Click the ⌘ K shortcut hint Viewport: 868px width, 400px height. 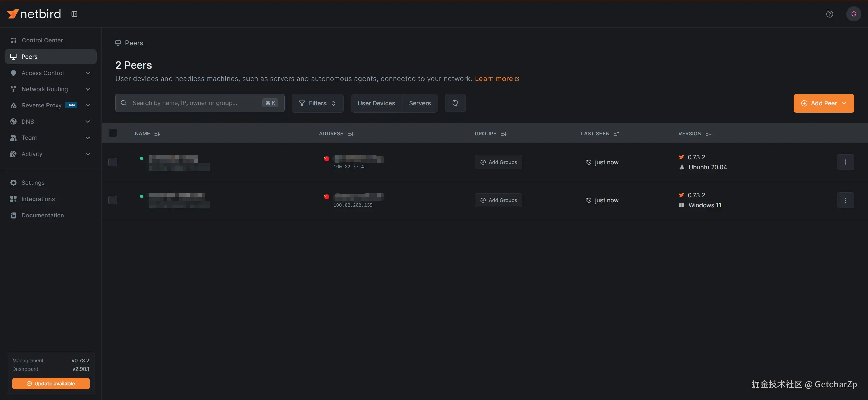point(270,103)
